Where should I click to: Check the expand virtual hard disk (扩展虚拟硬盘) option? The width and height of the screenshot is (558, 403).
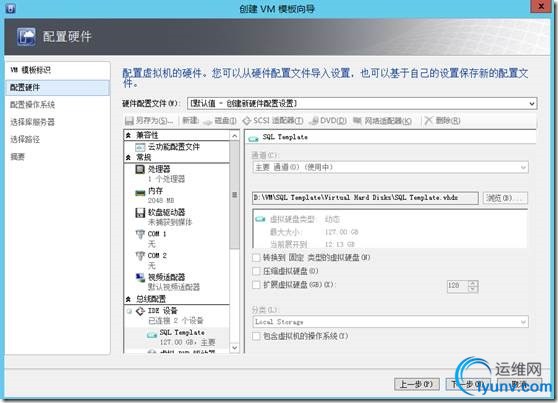point(256,284)
